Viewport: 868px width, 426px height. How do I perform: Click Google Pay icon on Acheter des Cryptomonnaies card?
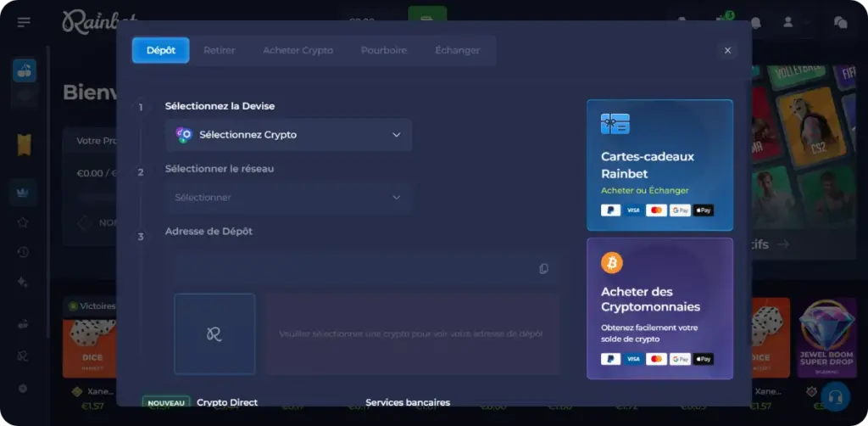(680, 359)
